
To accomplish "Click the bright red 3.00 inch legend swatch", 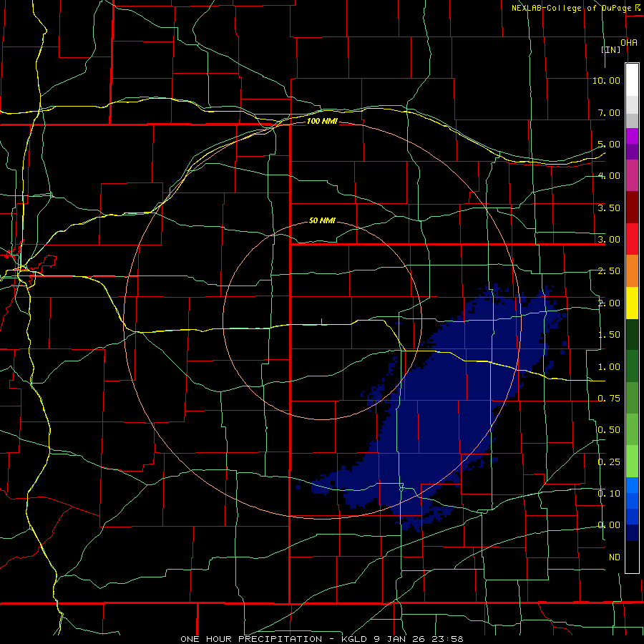I will point(632,239).
